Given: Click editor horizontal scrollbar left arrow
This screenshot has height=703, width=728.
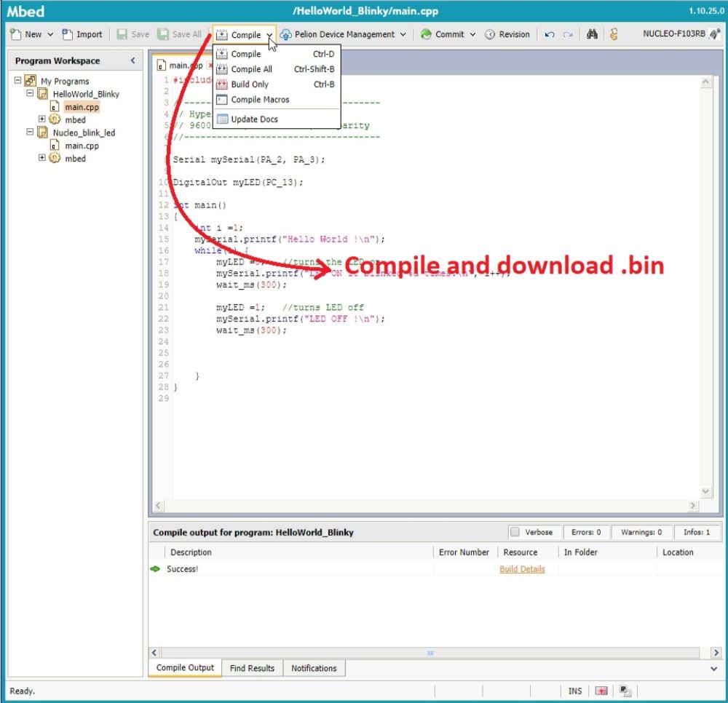Looking at the screenshot, I should tap(158, 506).
